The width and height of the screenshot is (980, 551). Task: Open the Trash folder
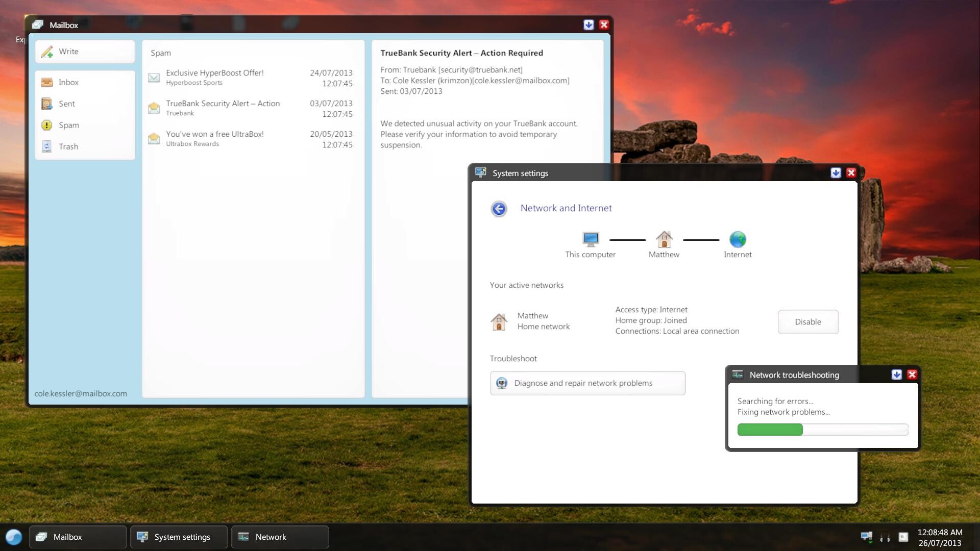pos(68,146)
